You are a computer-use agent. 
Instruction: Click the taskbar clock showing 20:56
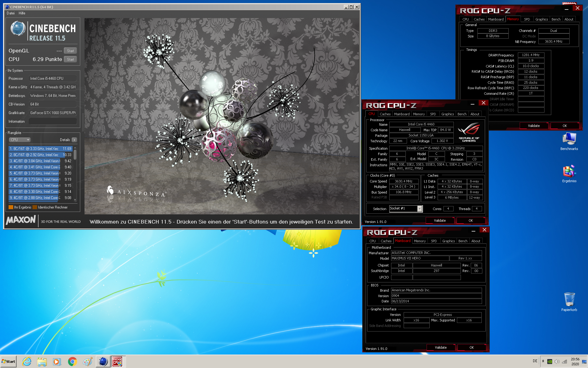(575, 362)
